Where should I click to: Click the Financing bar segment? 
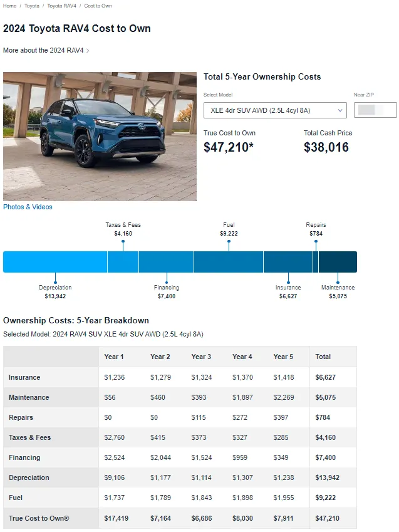click(x=166, y=262)
